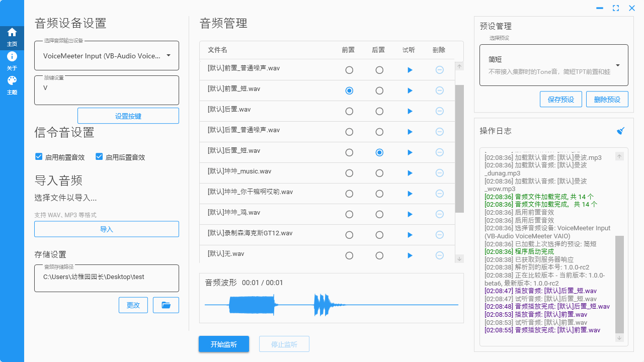This screenshot has width=644, height=362.
Task: Click the 音频存储路径 path field
Action: tap(107, 279)
